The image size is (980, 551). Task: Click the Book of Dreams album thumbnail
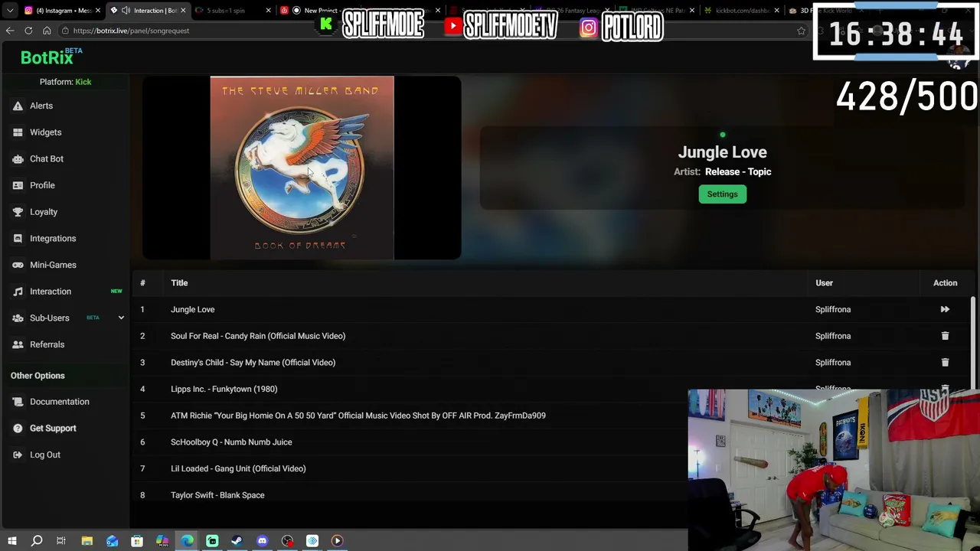302,168
